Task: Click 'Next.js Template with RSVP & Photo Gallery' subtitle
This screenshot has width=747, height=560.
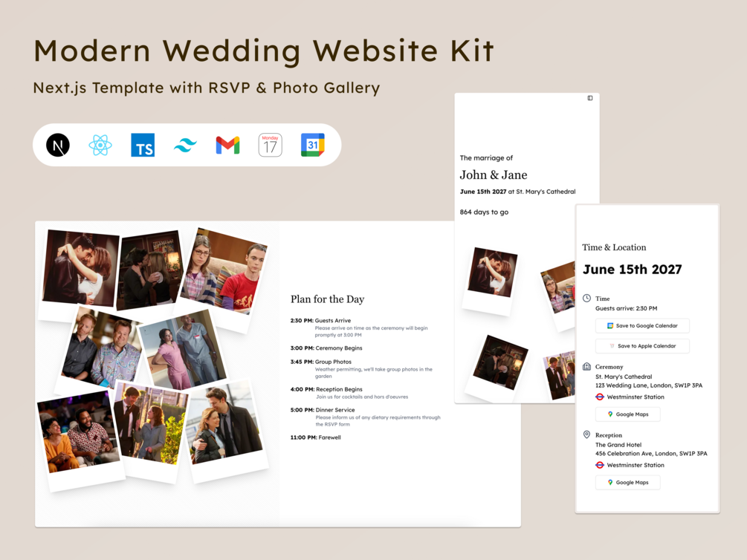Action: coord(207,88)
